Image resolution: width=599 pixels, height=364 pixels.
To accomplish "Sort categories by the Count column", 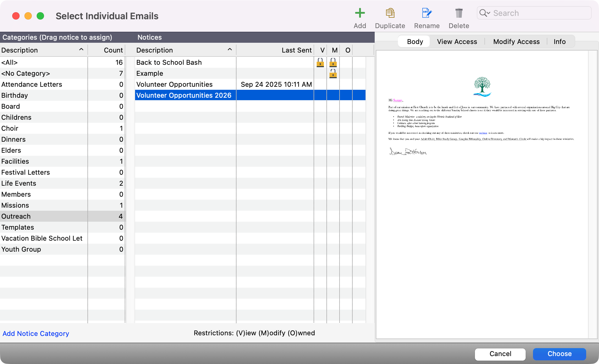I will click(106, 50).
